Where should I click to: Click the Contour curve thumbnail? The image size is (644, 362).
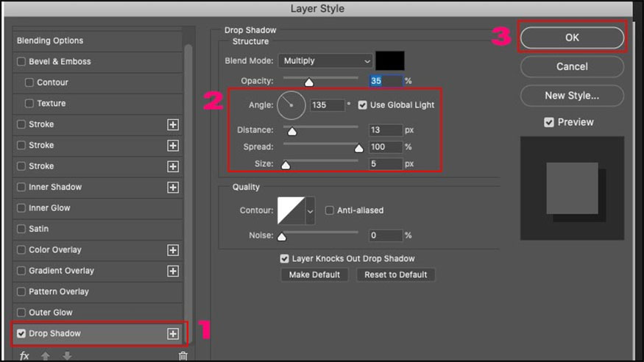coord(291,210)
